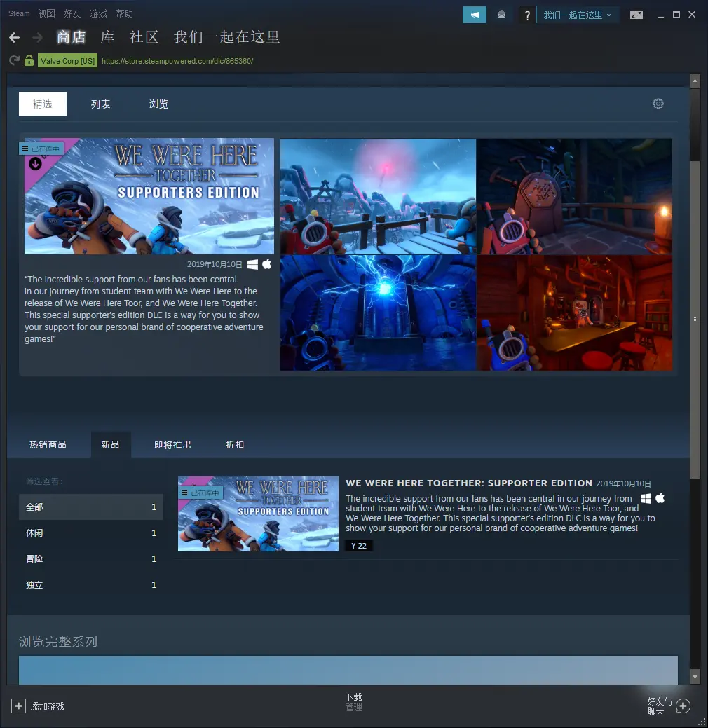Open 好友与聊天 friends list
Viewport: 708px width, 728px height.
[x=660, y=706]
